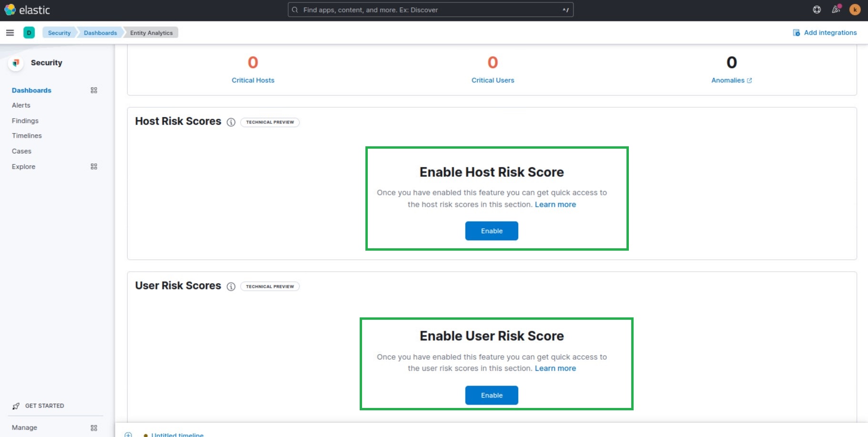
Task: Select the Dashboards breadcrumb
Action: (100, 32)
